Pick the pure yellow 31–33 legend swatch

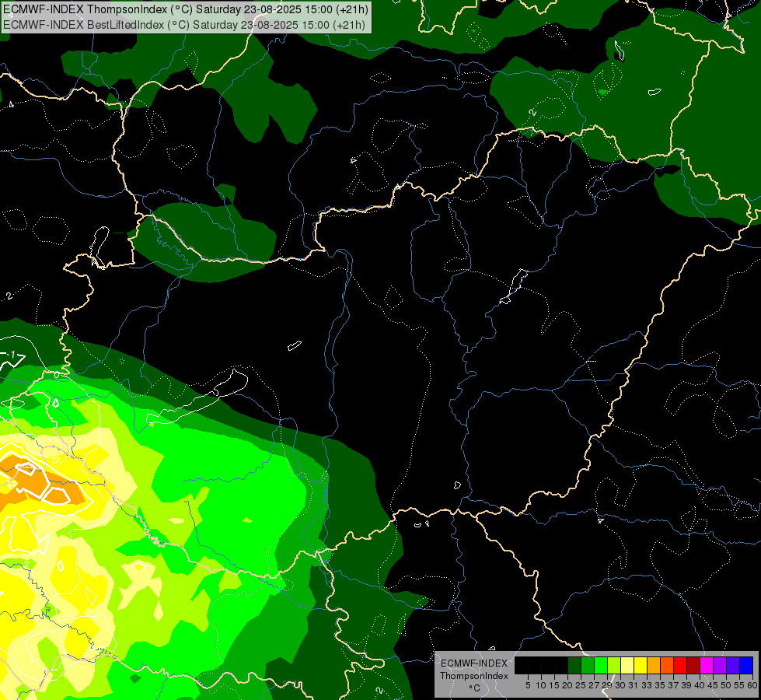641,665
